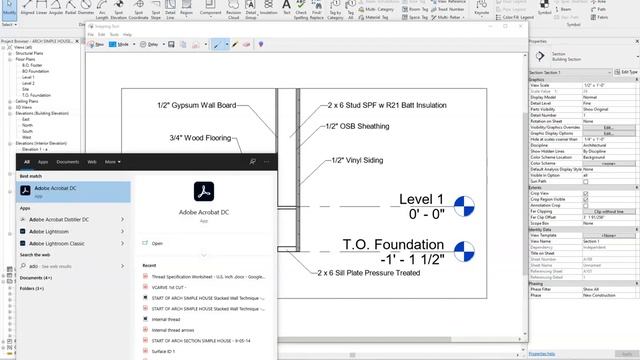Select the Spot Coordinate tool
This screenshot has width=640, height=360.
pos(139,10)
